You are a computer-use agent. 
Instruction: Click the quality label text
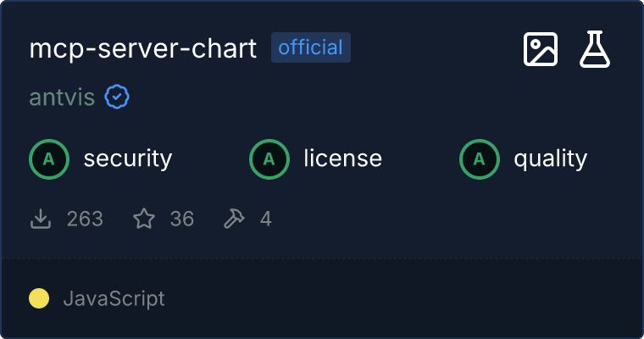(x=551, y=158)
